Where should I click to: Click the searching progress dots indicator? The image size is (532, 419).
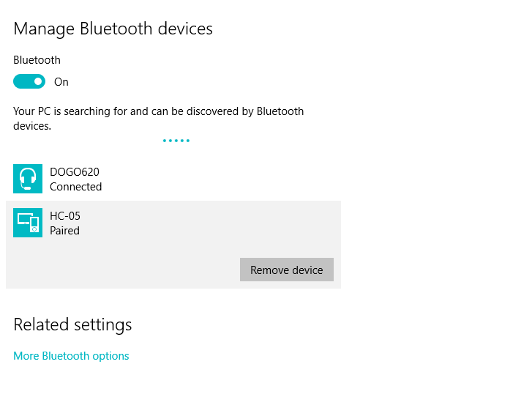click(x=176, y=141)
